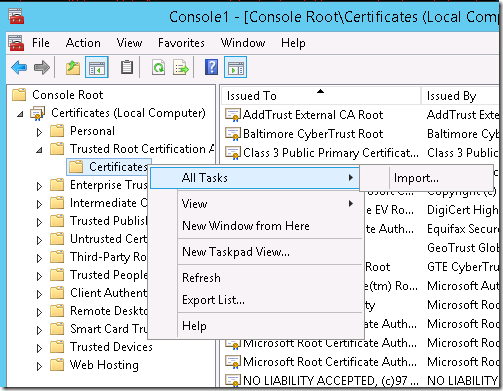Click Class 3 Public Primary certificate icon
This screenshot has width=503, height=391.
point(232,153)
